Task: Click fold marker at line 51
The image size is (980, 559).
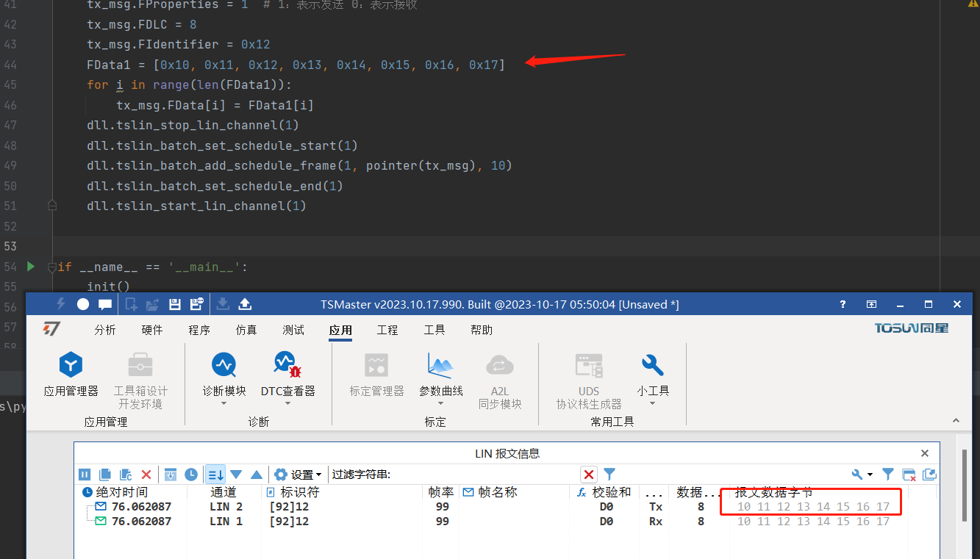Action: click(x=52, y=206)
